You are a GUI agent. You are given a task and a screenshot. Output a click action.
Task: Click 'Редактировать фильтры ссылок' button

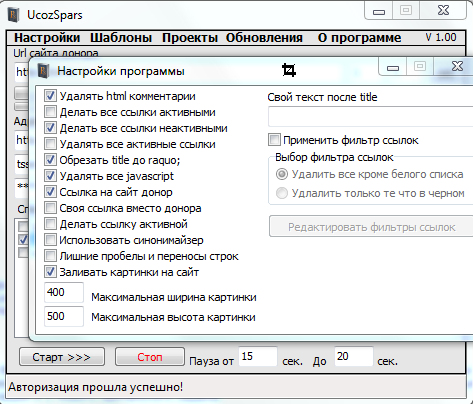click(x=371, y=227)
